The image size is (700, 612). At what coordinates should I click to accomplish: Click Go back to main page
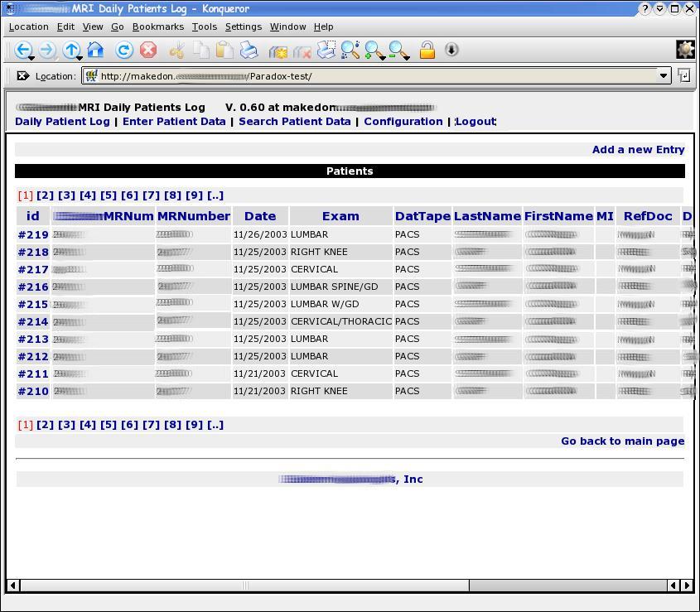click(623, 441)
